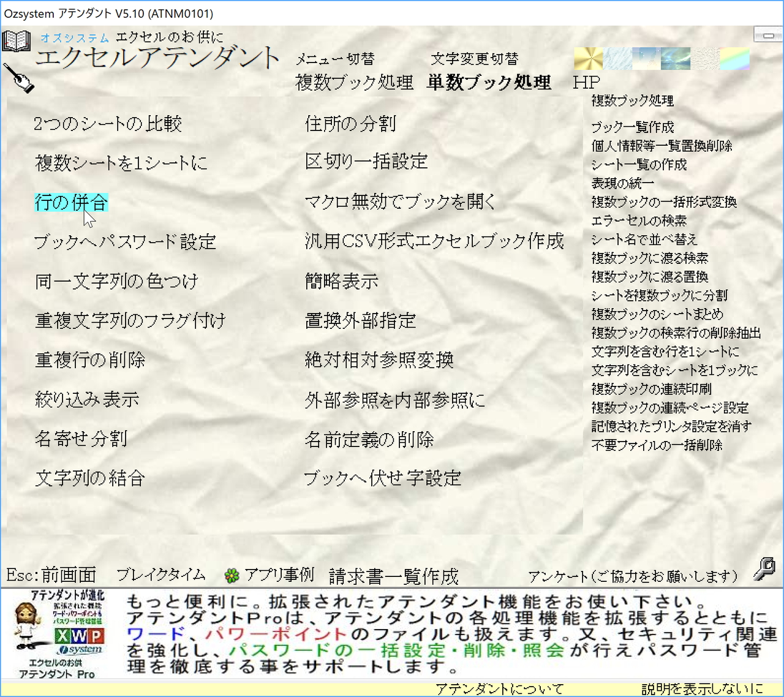Screen dimensions: 784x697
Task: Click the open book icon beside the title
Action: coord(18,40)
